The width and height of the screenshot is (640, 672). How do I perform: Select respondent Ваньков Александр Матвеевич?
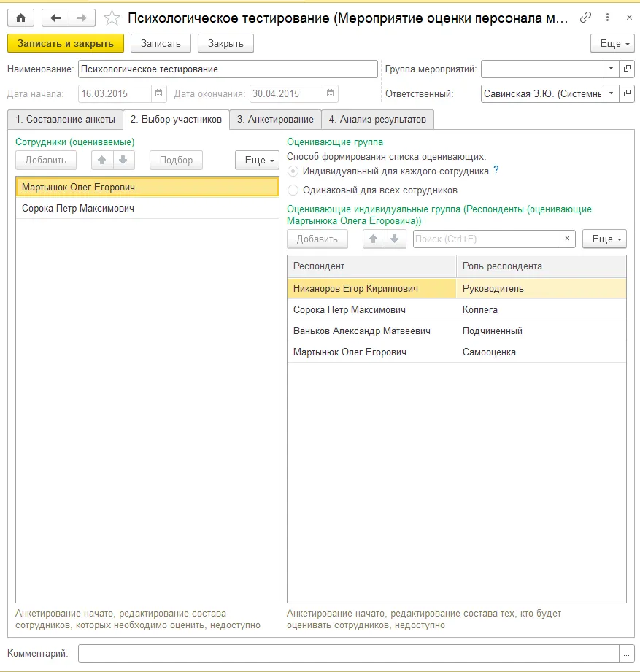(x=371, y=331)
